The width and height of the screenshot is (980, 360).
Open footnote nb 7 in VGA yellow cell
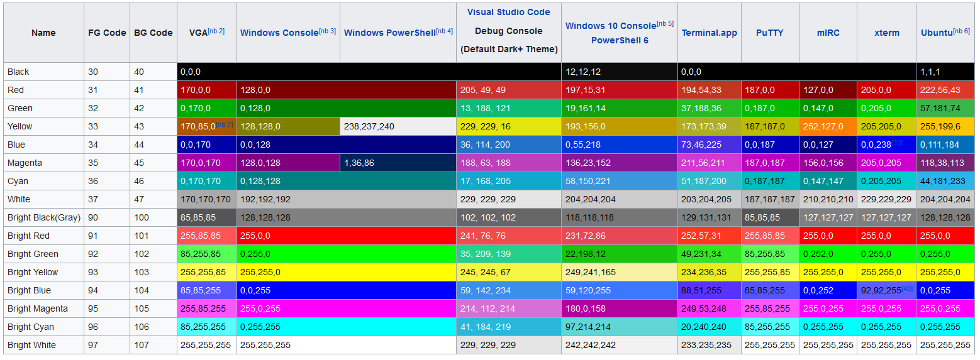[x=225, y=124]
